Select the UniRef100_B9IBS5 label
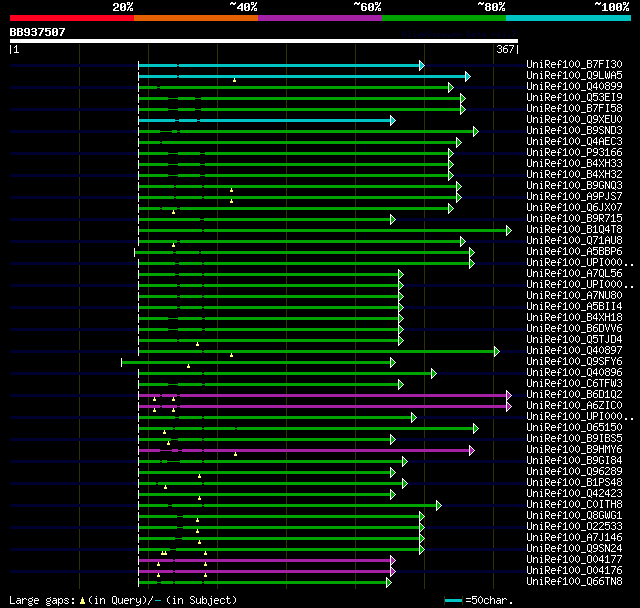 [574, 439]
